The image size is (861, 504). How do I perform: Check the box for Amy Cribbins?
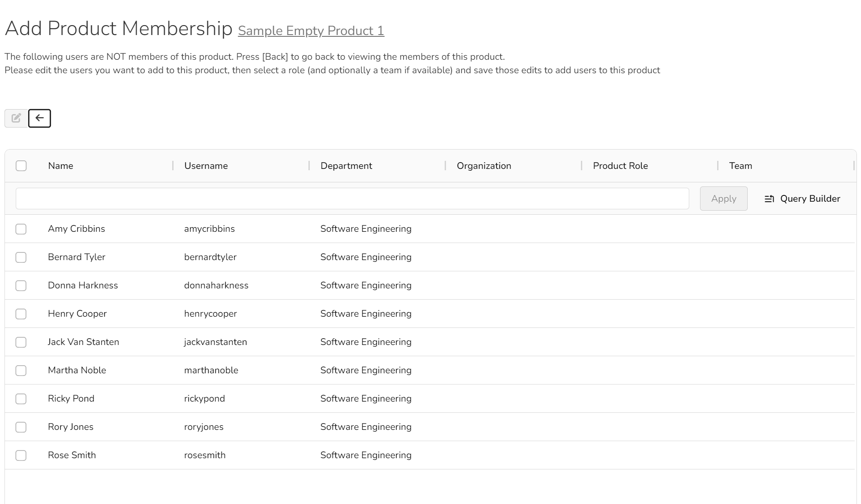(x=21, y=229)
